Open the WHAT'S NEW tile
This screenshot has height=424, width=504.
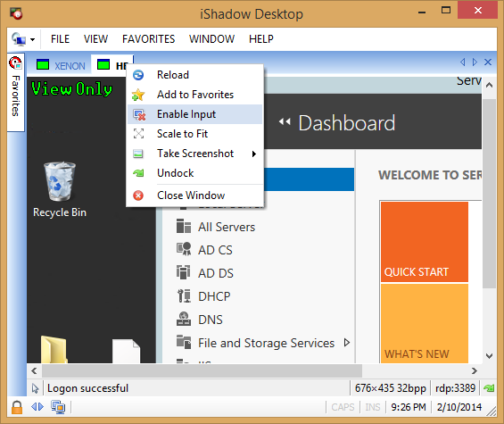point(425,323)
